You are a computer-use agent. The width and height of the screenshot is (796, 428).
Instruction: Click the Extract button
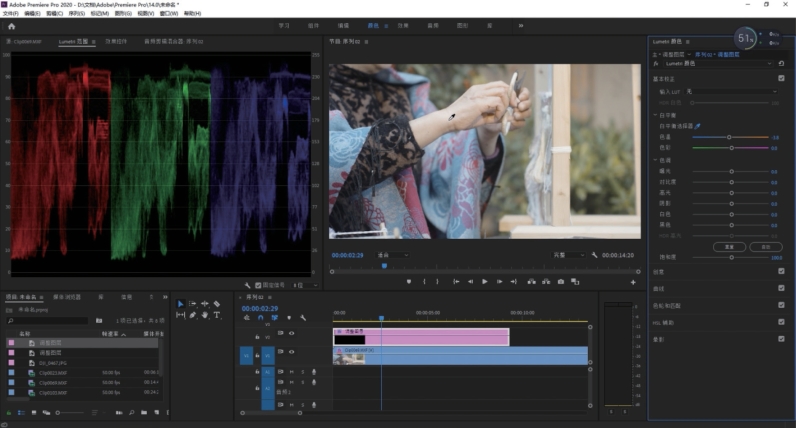coord(546,282)
